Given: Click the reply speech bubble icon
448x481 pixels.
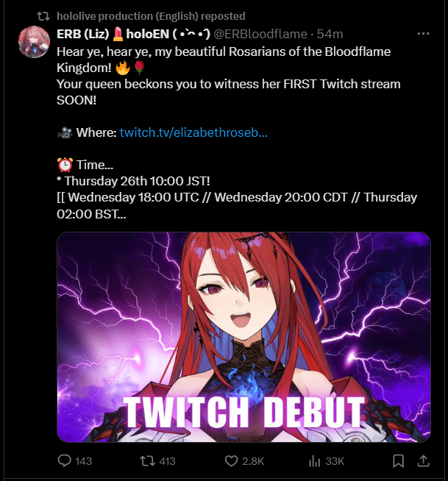Looking at the screenshot, I should pos(65,460).
